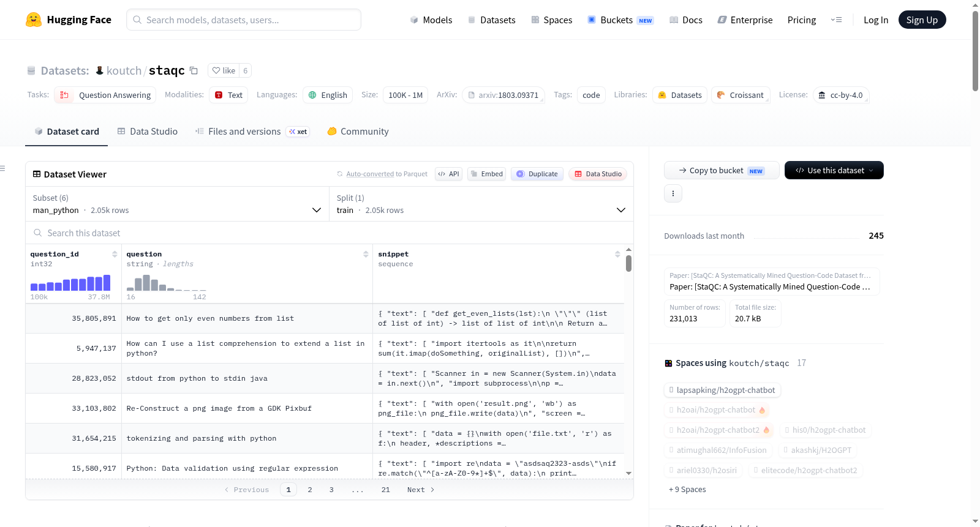Sort by question_id column arrows
This screenshot has height=527, width=980.
coord(115,254)
